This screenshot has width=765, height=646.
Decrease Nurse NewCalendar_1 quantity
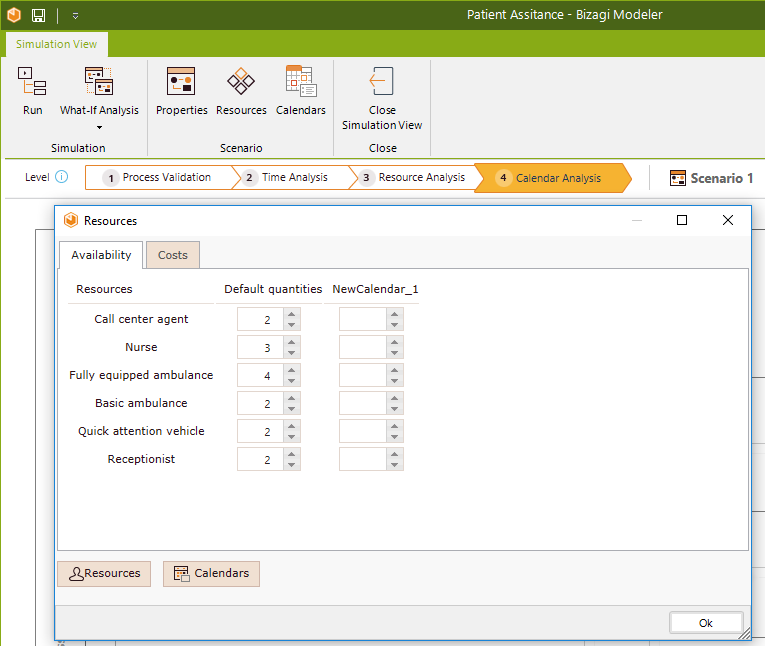(x=394, y=353)
